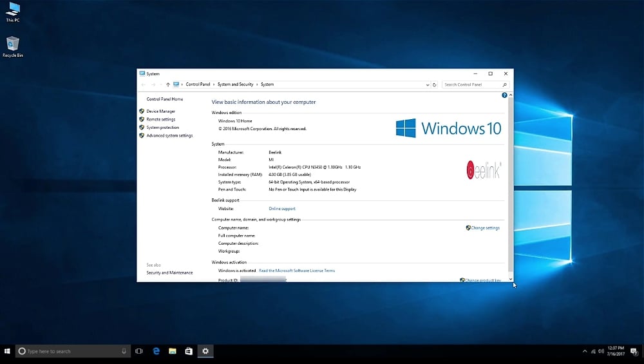Viewport: 644px width, 364px height.
Task: Click the computer icon in address bar
Action: 176,84
